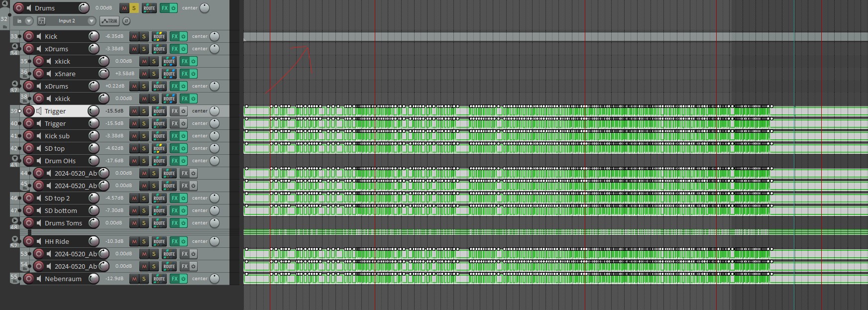Click the xSnare track name
This screenshot has height=310, width=868.
point(65,74)
